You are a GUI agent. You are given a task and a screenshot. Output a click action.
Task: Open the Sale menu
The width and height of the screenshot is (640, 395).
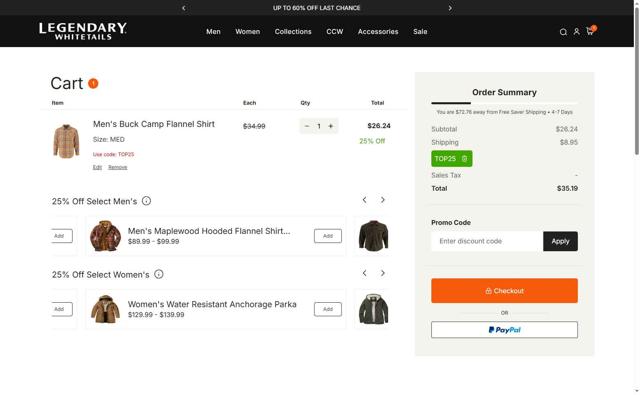click(x=420, y=31)
